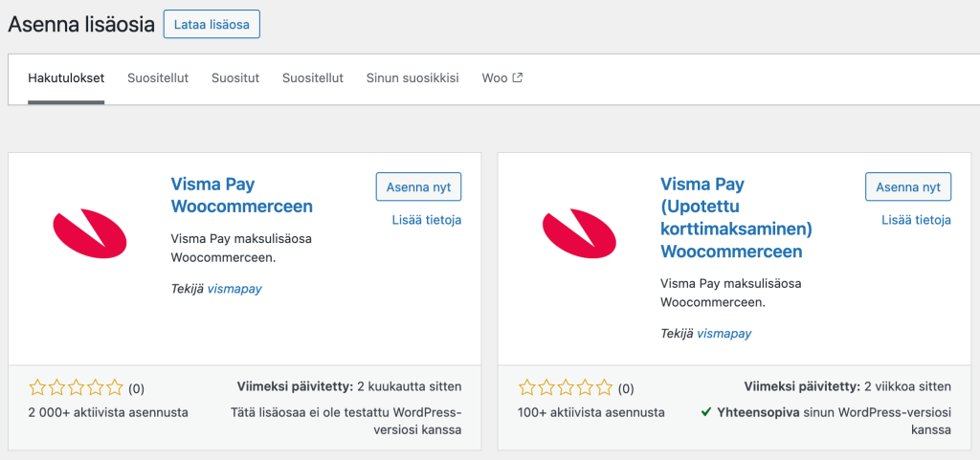Open the Hakutulokset tab
Image resolution: width=980 pixels, height=460 pixels.
point(66,78)
